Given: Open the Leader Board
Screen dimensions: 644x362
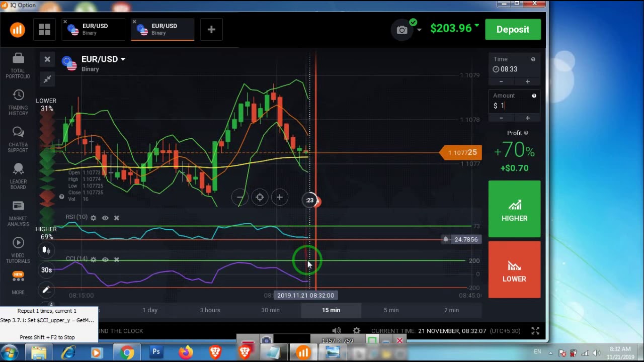Looking at the screenshot, I should tap(18, 176).
